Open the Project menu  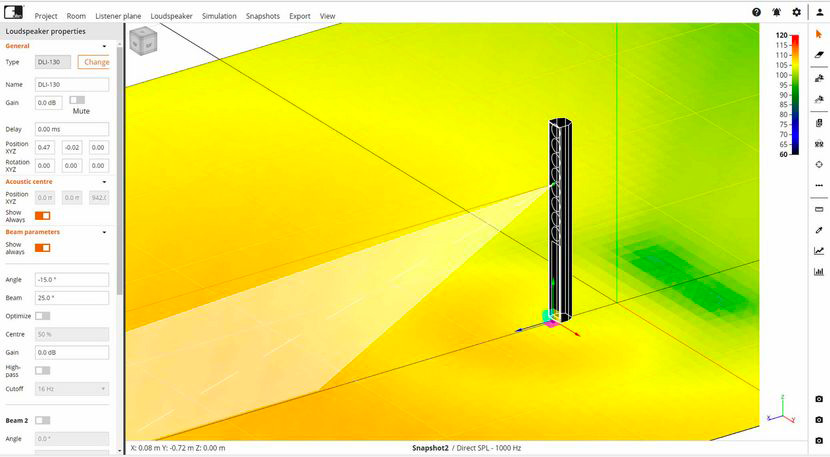click(46, 16)
